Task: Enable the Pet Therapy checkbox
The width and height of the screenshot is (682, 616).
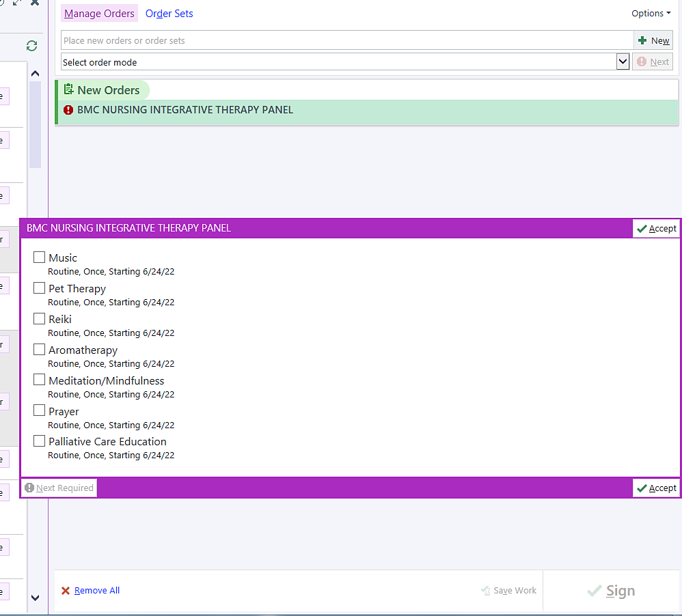Action: [40, 288]
